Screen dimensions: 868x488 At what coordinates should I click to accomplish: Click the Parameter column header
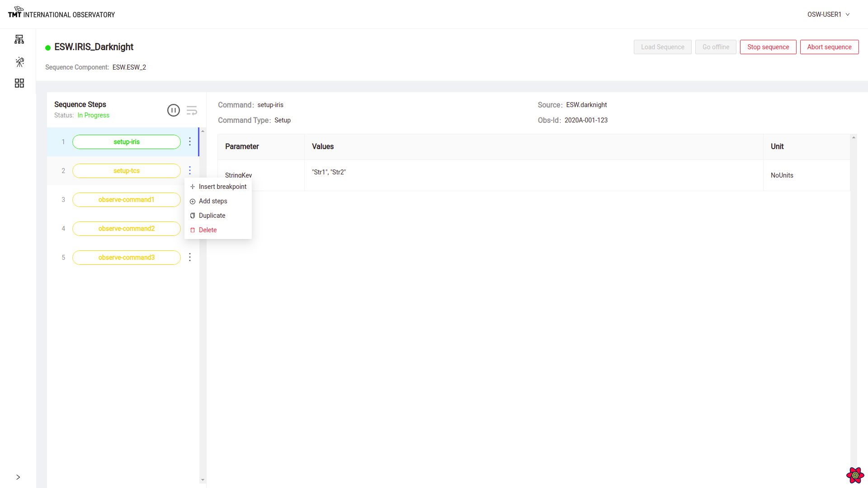pos(261,147)
